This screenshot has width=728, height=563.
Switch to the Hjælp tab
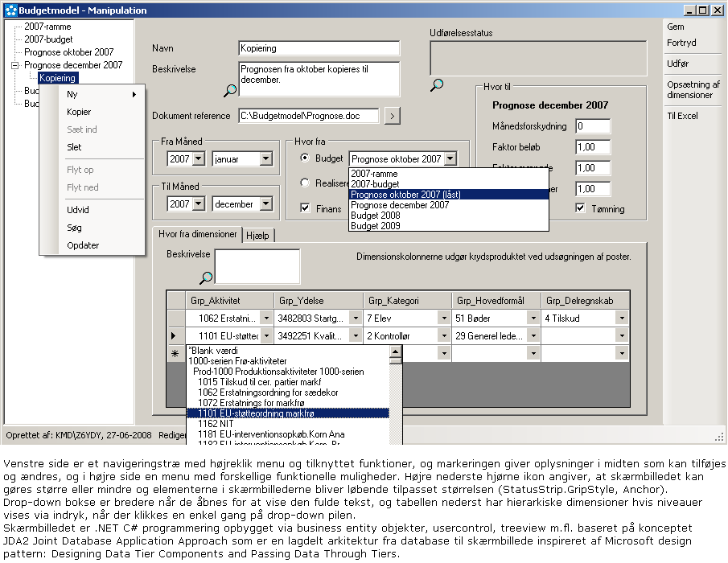(x=258, y=236)
